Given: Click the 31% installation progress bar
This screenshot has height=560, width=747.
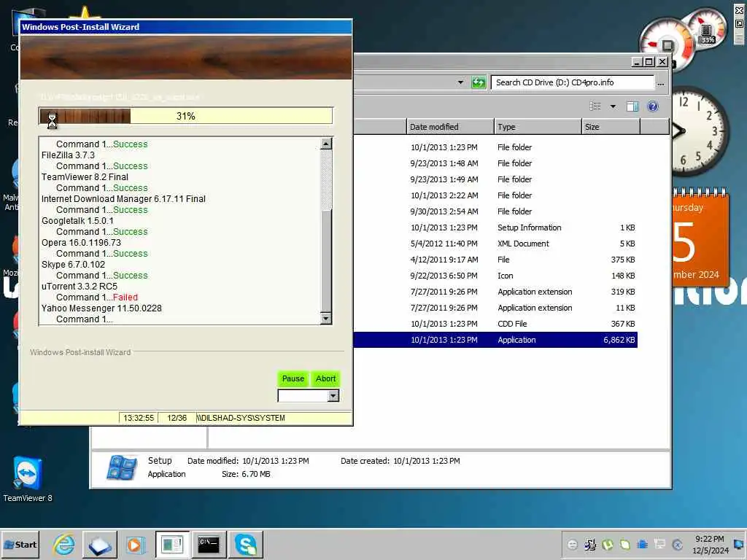Looking at the screenshot, I should point(185,116).
